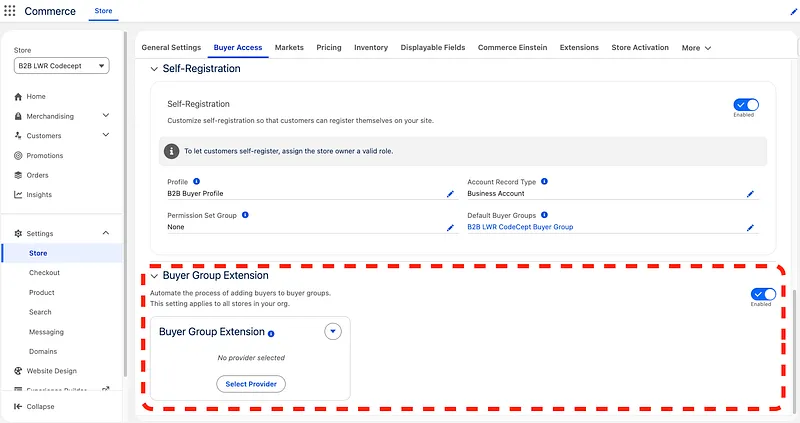Expand the Customers menu chevron
800x423 pixels.
tap(106, 135)
